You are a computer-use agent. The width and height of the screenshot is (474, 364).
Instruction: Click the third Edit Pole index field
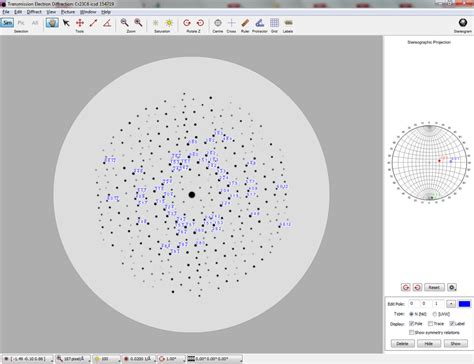tap(438, 304)
